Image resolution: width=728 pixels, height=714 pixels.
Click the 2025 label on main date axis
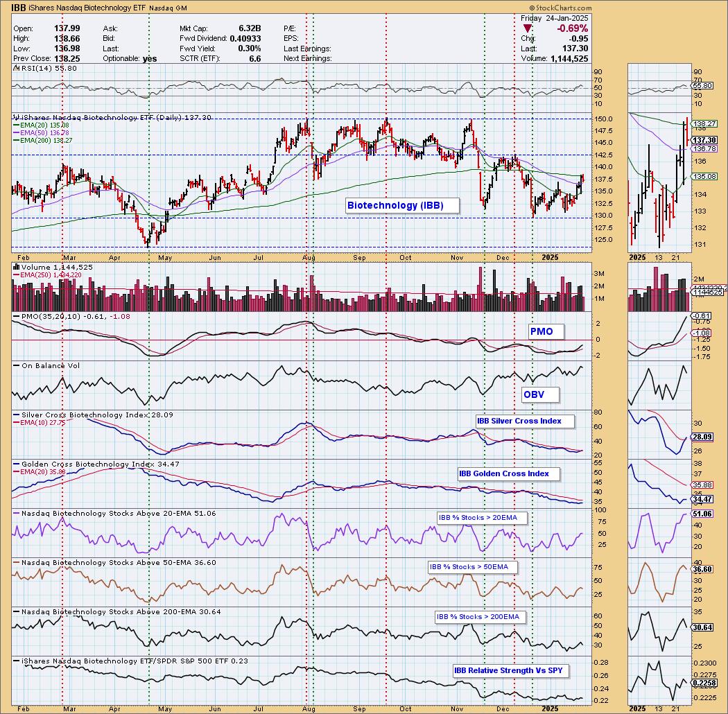[549, 257]
